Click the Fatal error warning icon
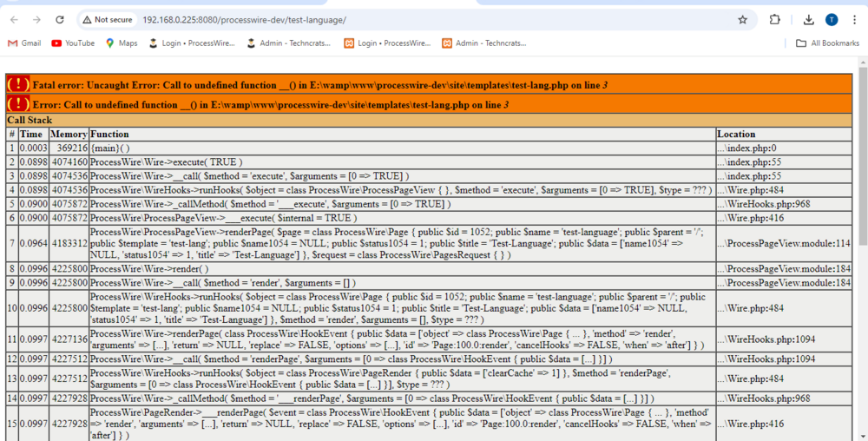This screenshot has width=868, height=441. click(18, 84)
